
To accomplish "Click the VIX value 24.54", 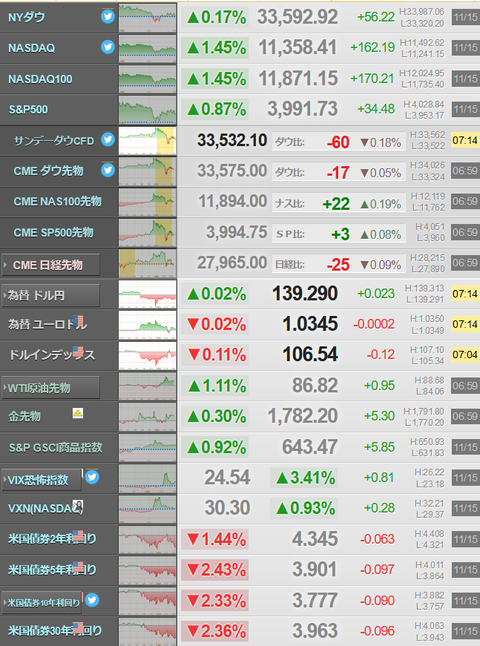I will (x=227, y=477).
